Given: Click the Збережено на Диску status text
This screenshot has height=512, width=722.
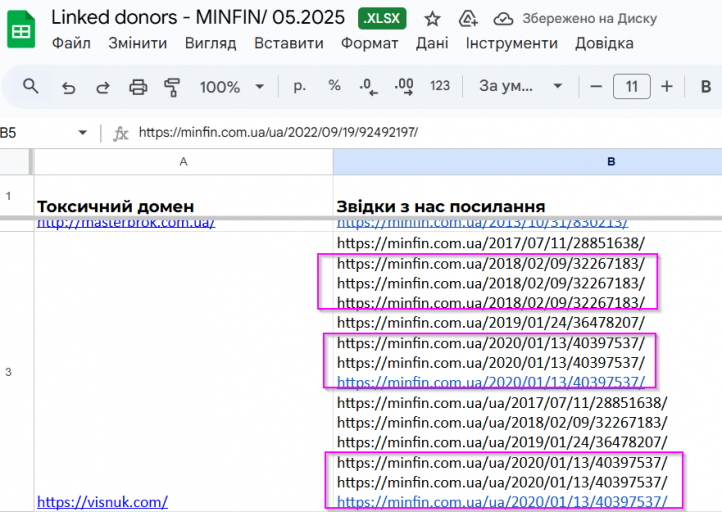Looking at the screenshot, I should pos(589,19).
